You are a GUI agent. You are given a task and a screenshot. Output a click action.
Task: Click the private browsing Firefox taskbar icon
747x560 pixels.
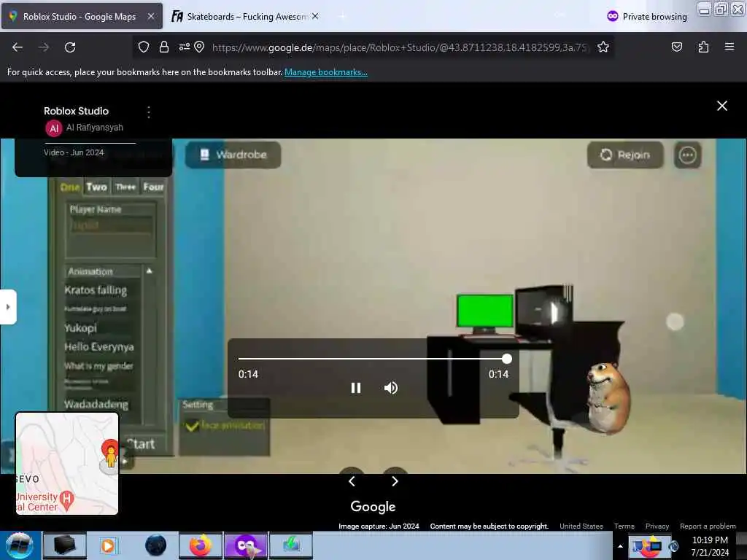tap(246, 545)
